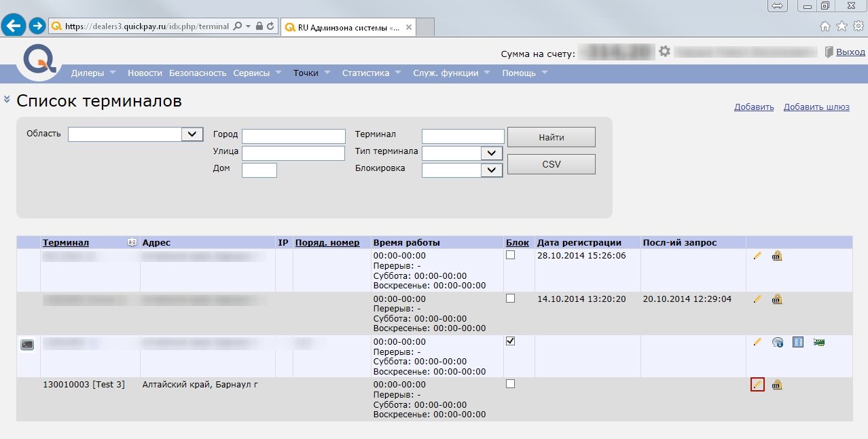Viewport: 868px width, 439px height.
Task: Click the green circuit board icon in third row
Action: [x=818, y=342]
